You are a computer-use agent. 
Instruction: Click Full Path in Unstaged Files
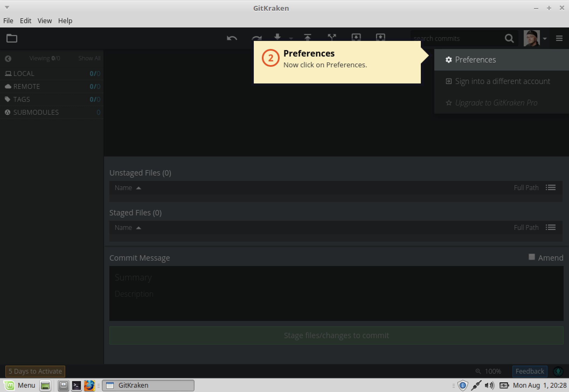tap(526, 188)
